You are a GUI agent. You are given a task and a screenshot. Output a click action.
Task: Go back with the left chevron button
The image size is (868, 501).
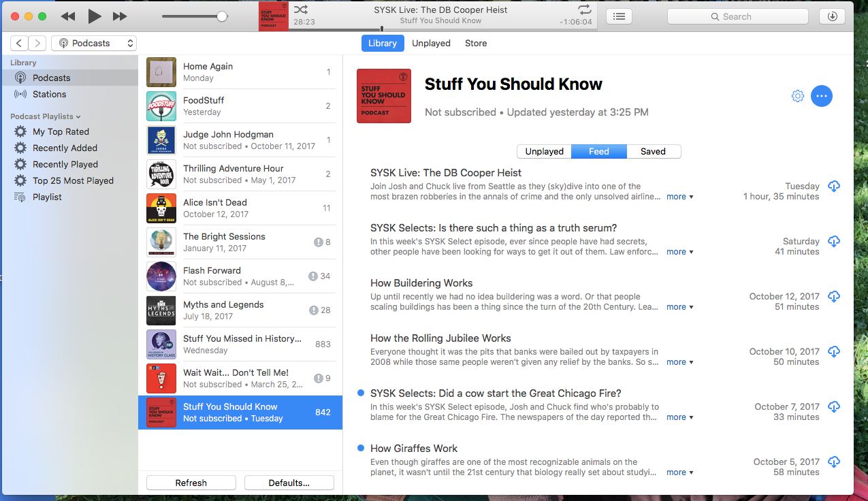coord(20,43)
